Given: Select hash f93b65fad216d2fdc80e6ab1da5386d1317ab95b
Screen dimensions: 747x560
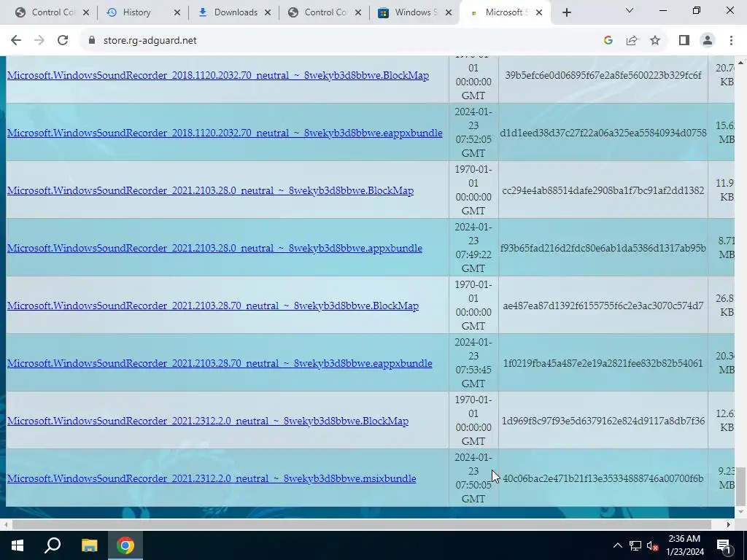Looking at the screenshot, I should point(603,248).
